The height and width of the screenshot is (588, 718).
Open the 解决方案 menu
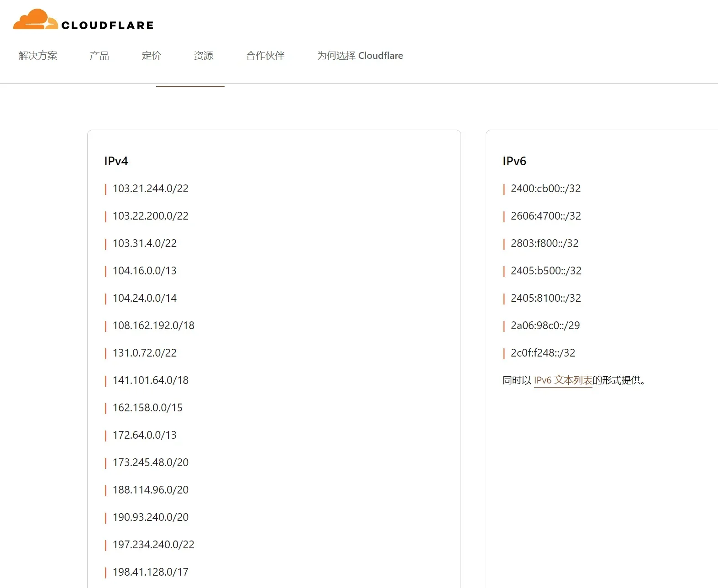click(38, 56)
